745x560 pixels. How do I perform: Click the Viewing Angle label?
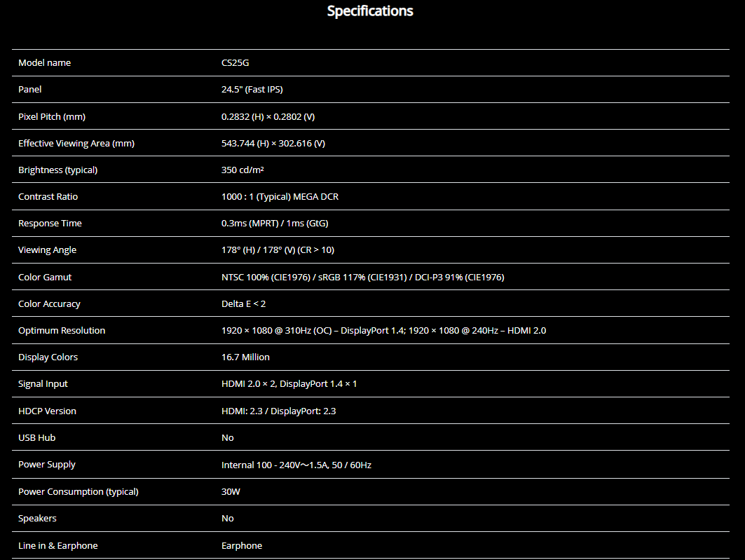(47, 250)
